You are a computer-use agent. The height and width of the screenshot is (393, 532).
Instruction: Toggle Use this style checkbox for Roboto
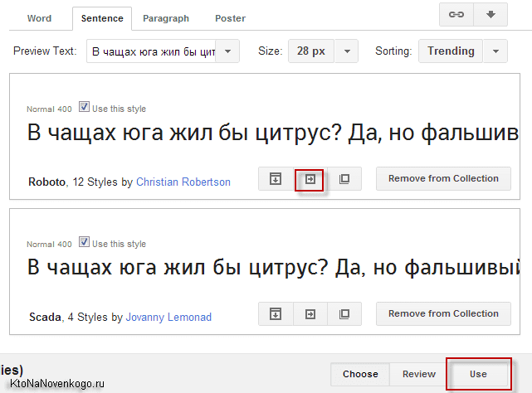pos(84,107)
